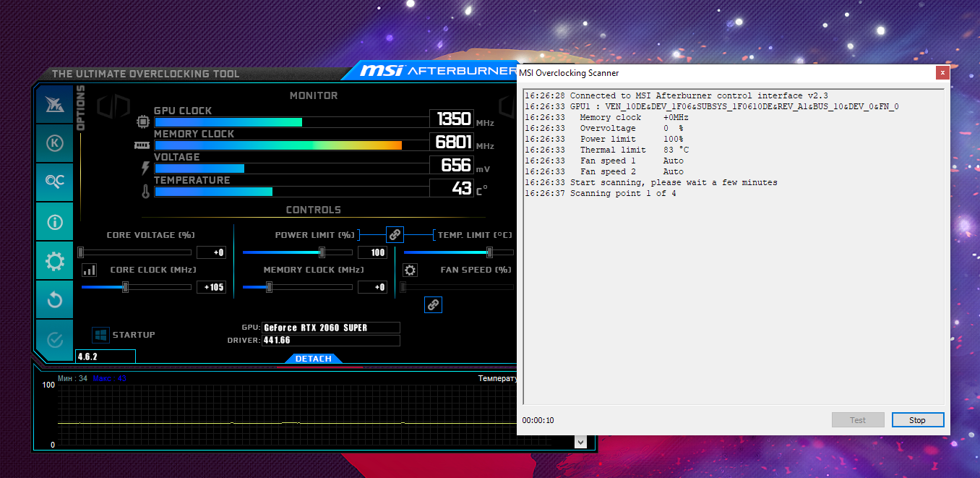Image resolution: width=980 pixels, height=478 pixels.
Task: Click the temperature 43 °C readout
Action: click(453, 188)
